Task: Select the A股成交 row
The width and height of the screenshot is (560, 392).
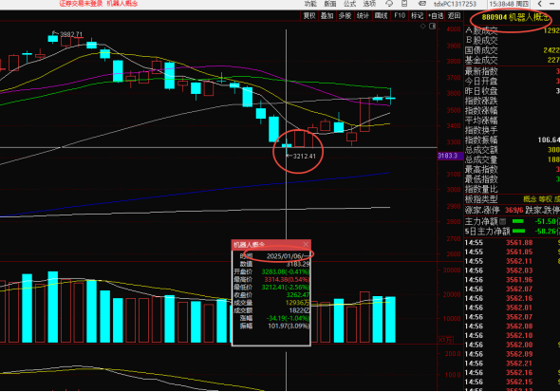Action: [513, 30]
